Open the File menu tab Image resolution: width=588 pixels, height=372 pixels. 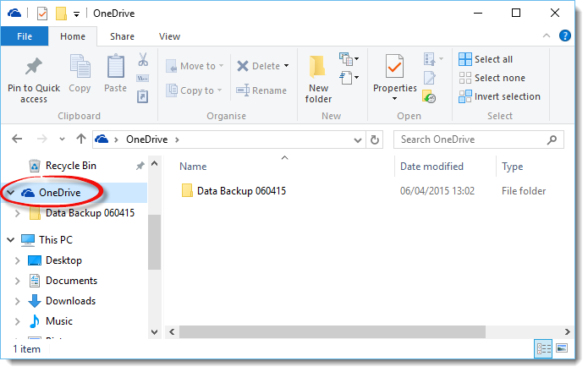pyautogui.click(x=25, y=36)
